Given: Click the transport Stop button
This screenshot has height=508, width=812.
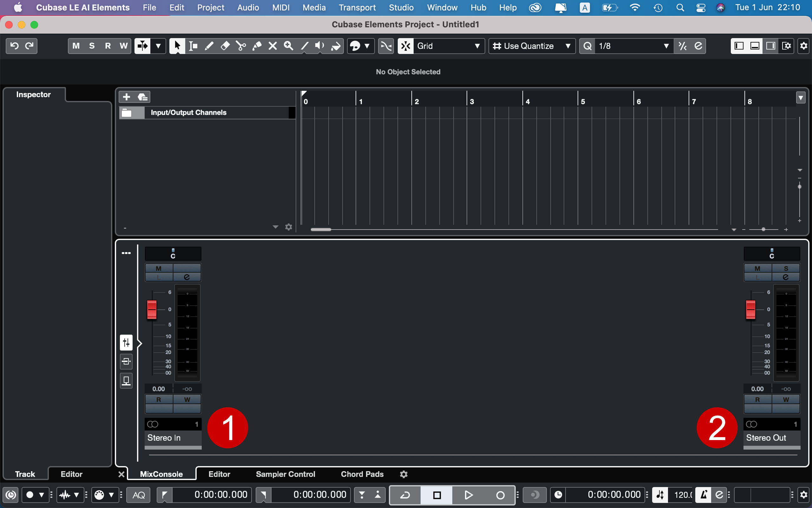Looking at the screenshot, I should click(437, 495).
